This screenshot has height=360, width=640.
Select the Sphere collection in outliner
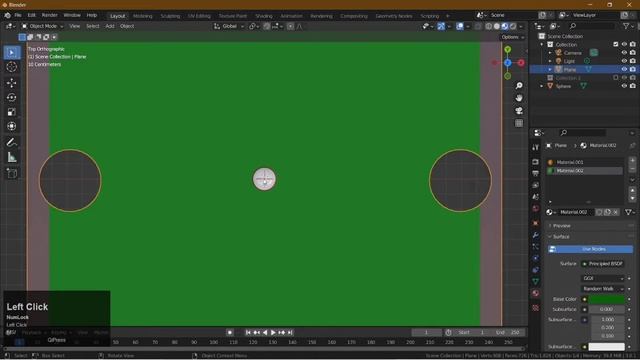[563, 86]
